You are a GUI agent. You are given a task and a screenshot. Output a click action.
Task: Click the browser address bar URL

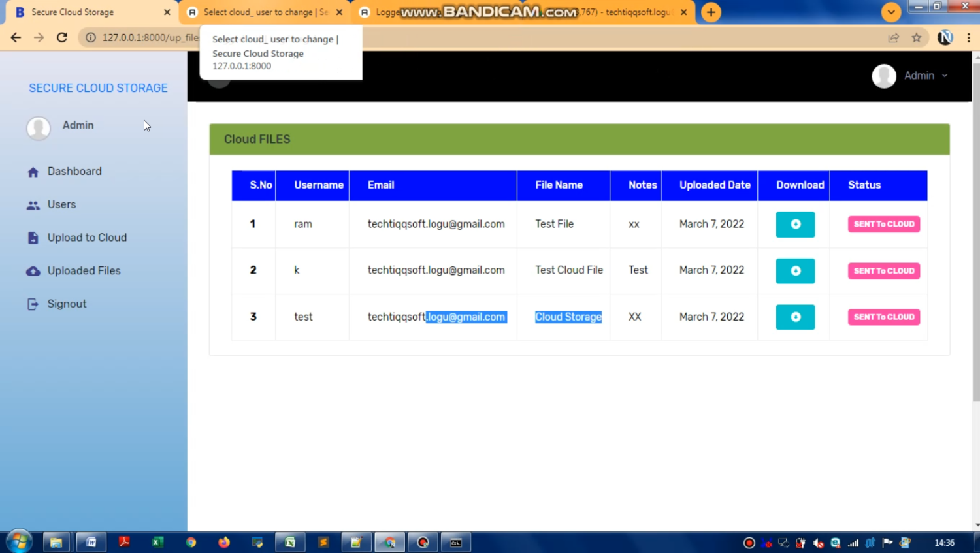coord(150,38)
